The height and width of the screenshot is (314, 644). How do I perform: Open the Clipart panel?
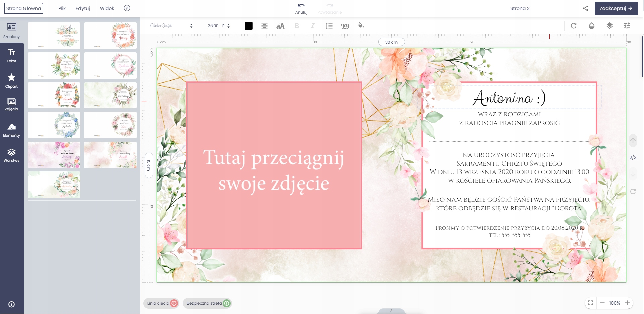[12, 81]
